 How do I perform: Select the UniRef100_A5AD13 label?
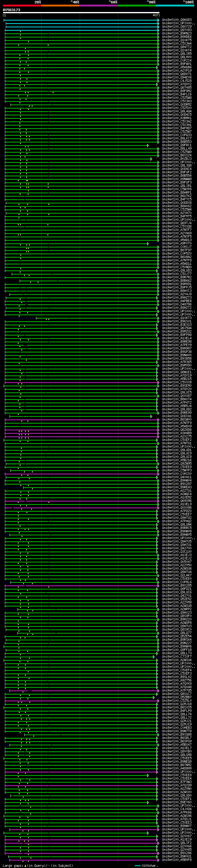(177, 240)
